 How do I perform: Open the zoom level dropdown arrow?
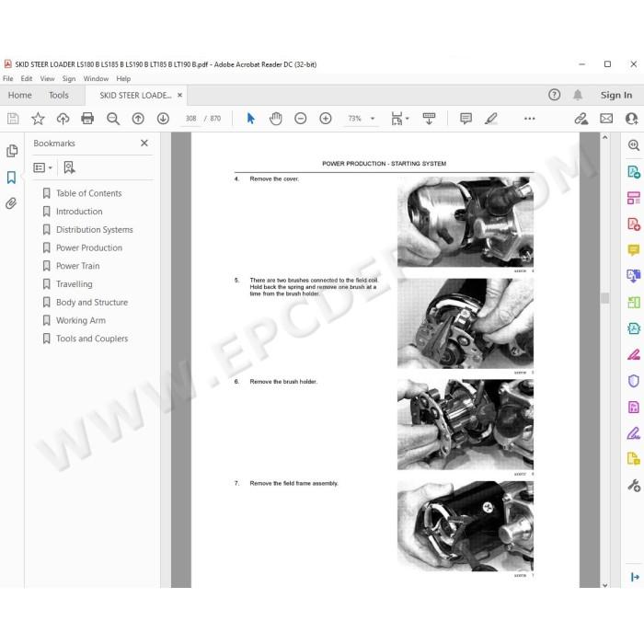click(373, 119)
